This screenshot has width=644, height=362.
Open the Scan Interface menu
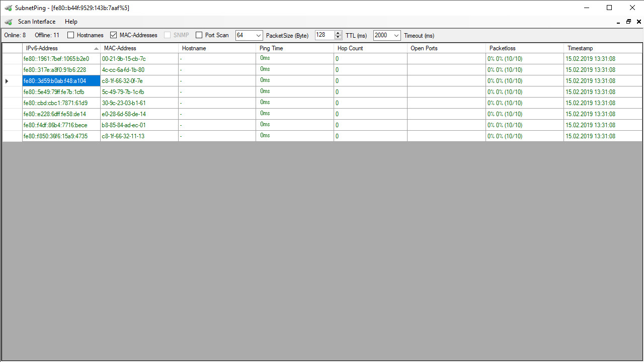tap(37, 22)
